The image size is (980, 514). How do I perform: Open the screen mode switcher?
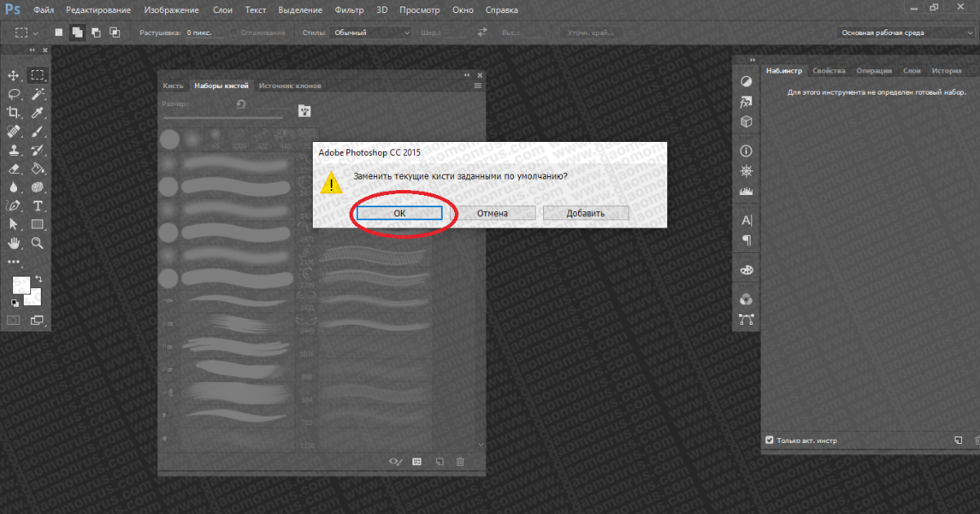point(38,320)
